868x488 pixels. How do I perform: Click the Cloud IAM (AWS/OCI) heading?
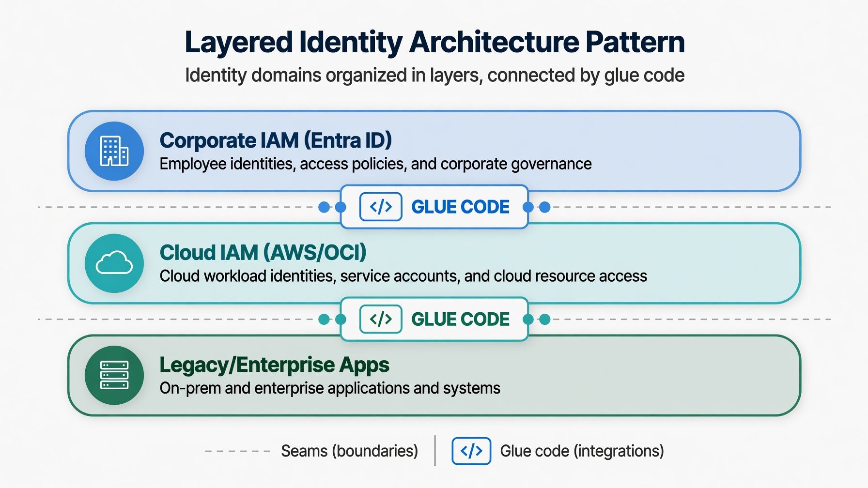click(x=263, y=253)
